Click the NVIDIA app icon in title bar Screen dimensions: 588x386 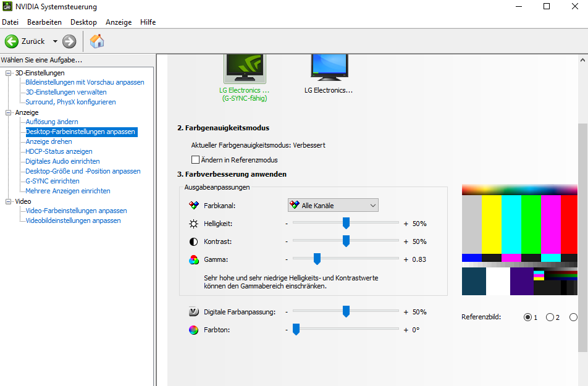7,6
